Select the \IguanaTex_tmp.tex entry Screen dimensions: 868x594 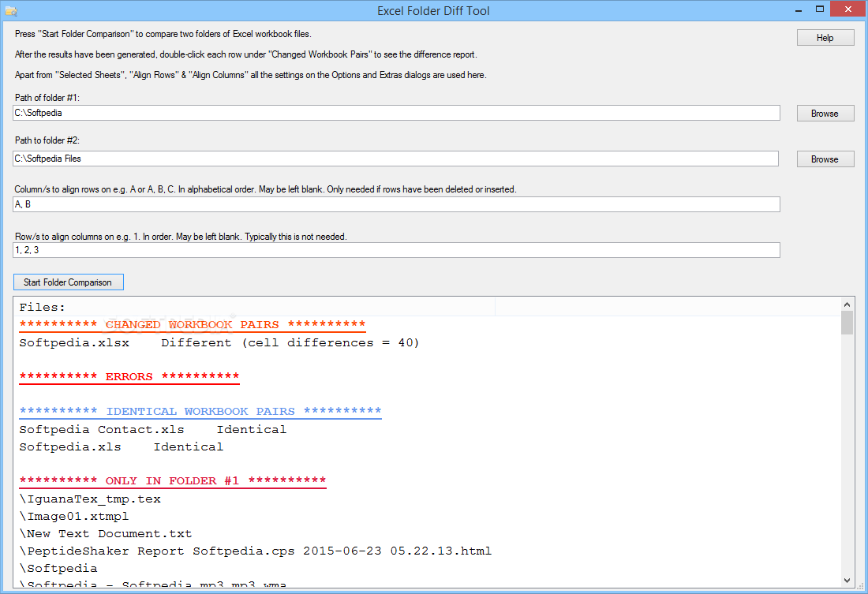[90, 499]
